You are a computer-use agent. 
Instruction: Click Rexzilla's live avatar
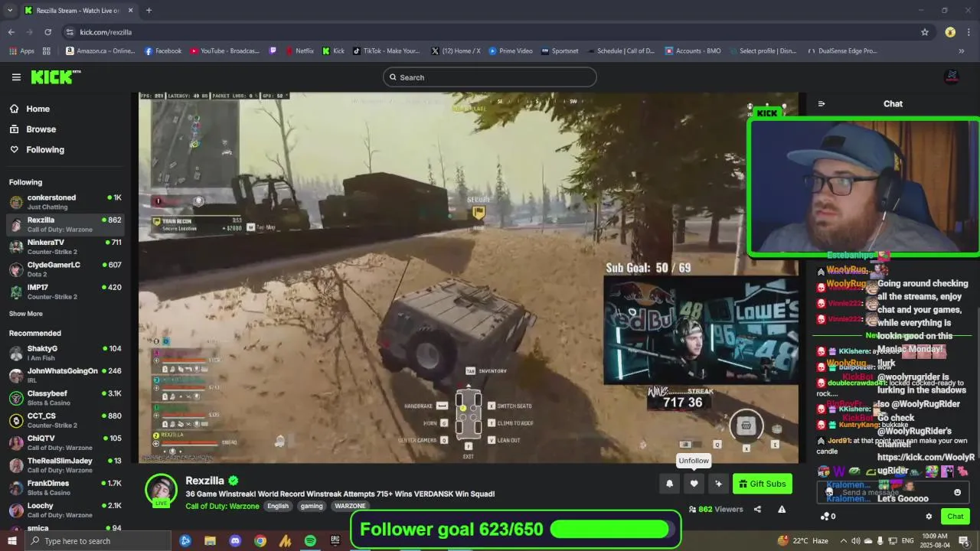pos(162,491)
